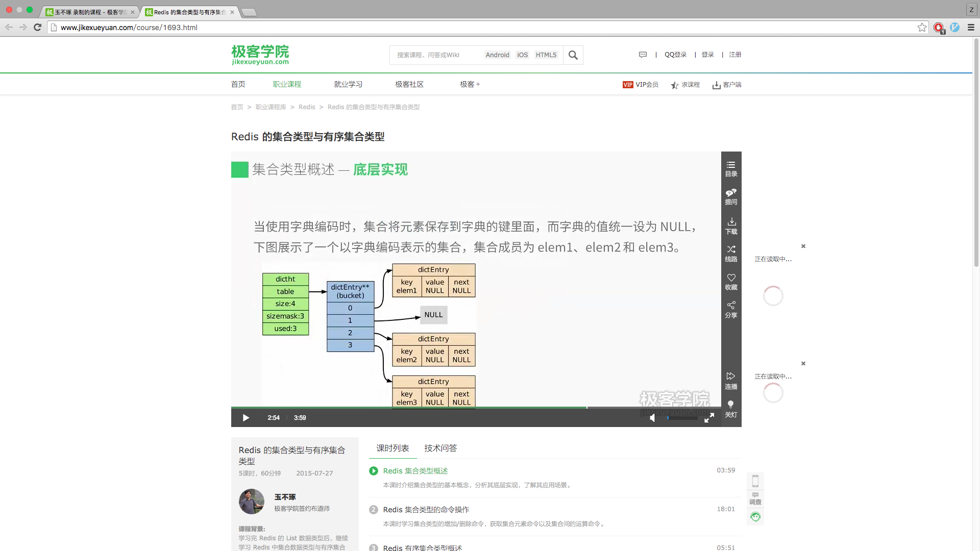Click the 下载 download icon
Image resolution: width=980 pixels, height=551 pixels.
[x=731, y=226]
